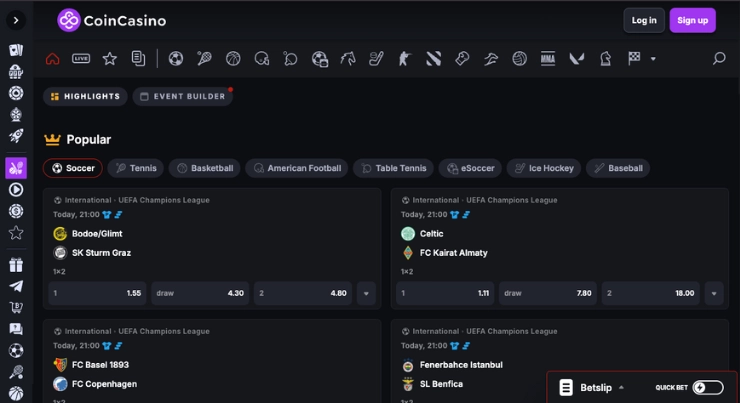Switch to the Highlights tab

(x=85, y=96)
